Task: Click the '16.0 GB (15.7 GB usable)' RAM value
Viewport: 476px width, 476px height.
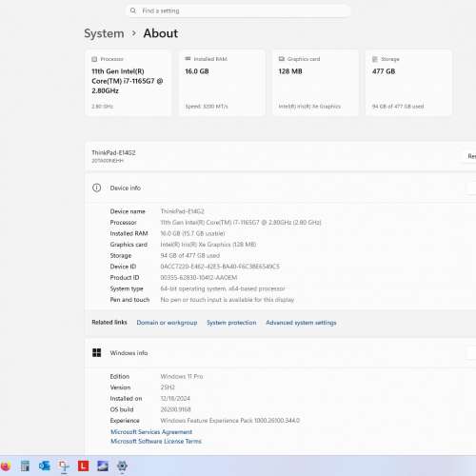Action: pyautogui.click(x=192, y=233)
